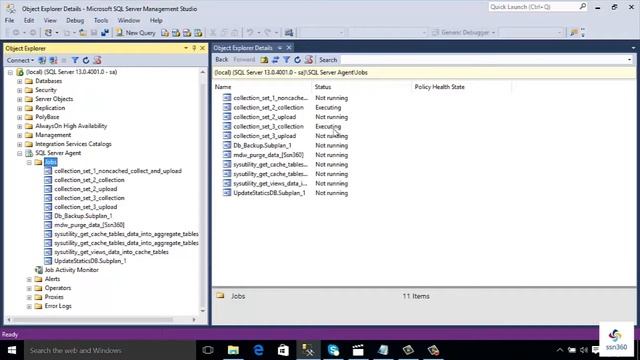Click the job icon of UpdateStaticsDB.Subplan_1 in details list

coord(227,193)
